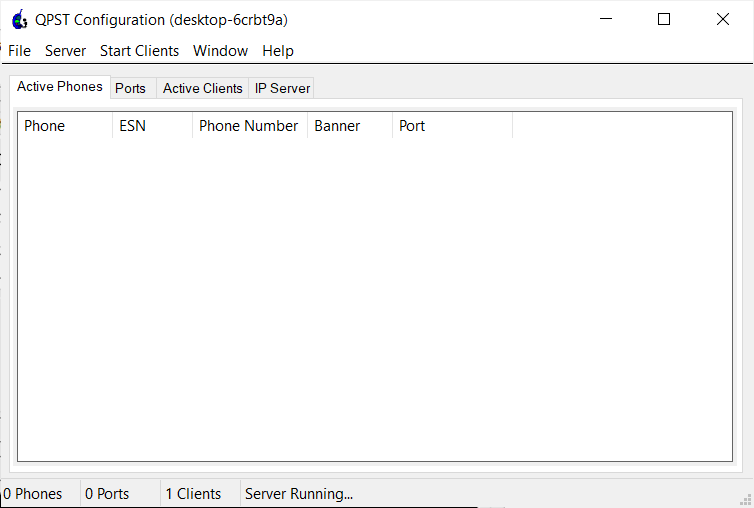This screenshot has width=754, height=508.
Task: Sort by the ESN column header
Action: (x=152, y=126)
